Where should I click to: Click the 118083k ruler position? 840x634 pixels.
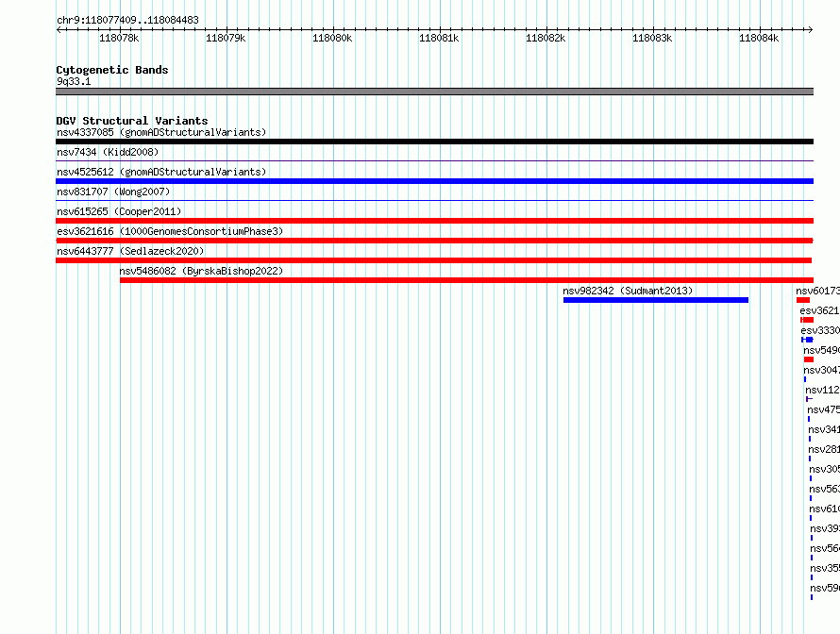point(652,38)
